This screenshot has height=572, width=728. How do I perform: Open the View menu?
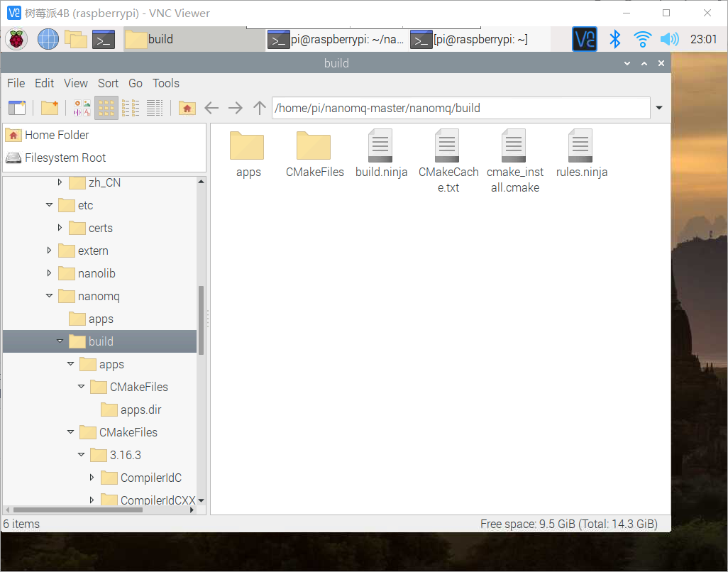[x=76, y=83]
